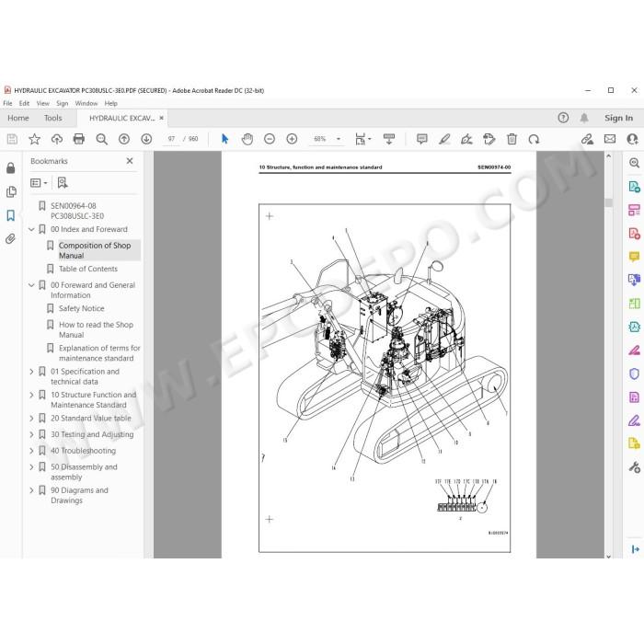
Task: Add the document to starred files
Action: 34,139
